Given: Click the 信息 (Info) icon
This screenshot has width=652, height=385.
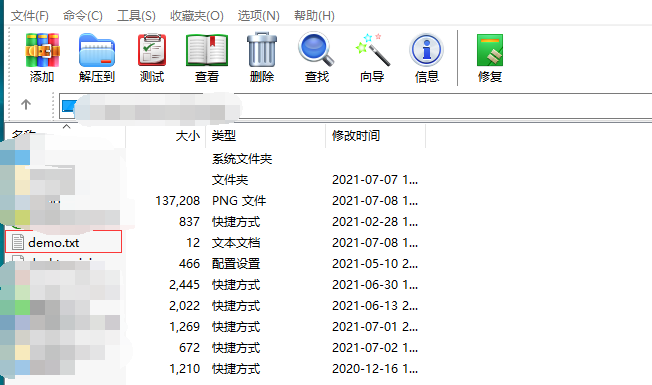Looking at the screenshot, I should click(426, 50).
